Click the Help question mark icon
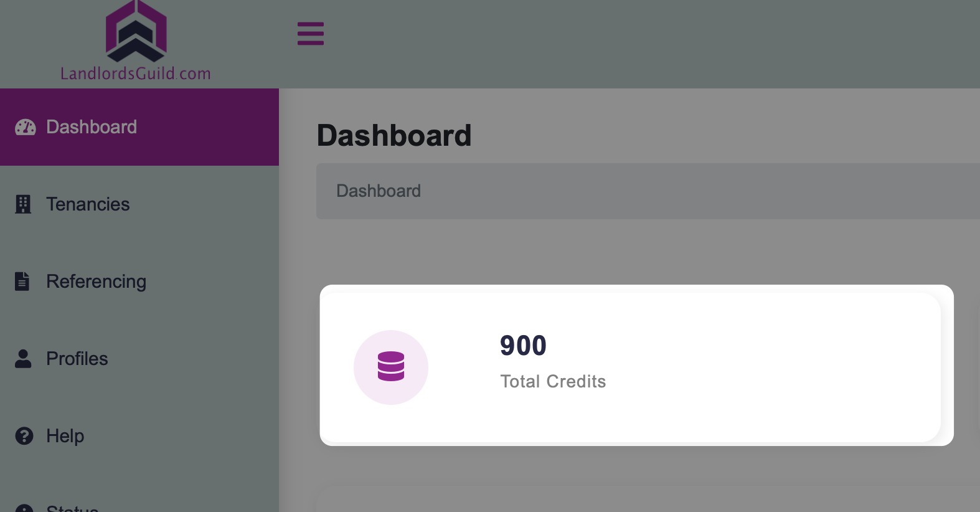Screen dimensions: 980x512 (x=24, y=436)
